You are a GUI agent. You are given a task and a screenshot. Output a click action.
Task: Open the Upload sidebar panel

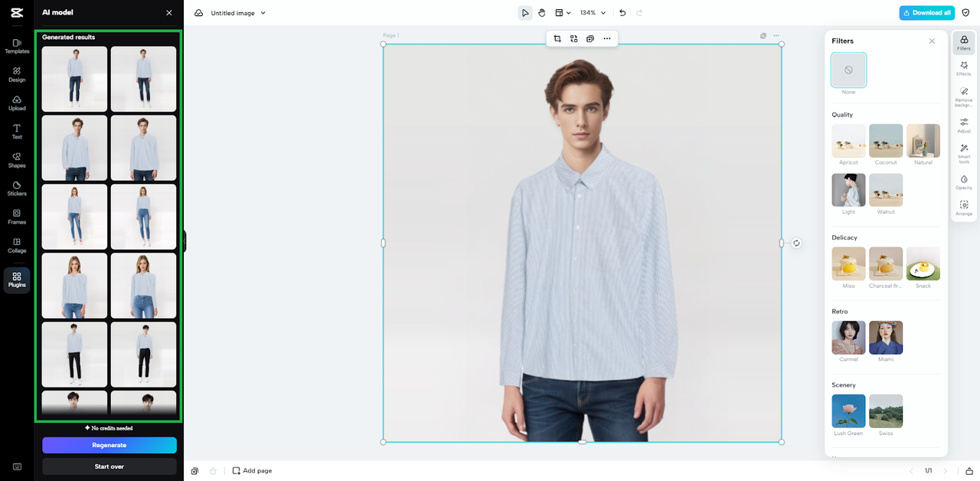pos(17,103)
